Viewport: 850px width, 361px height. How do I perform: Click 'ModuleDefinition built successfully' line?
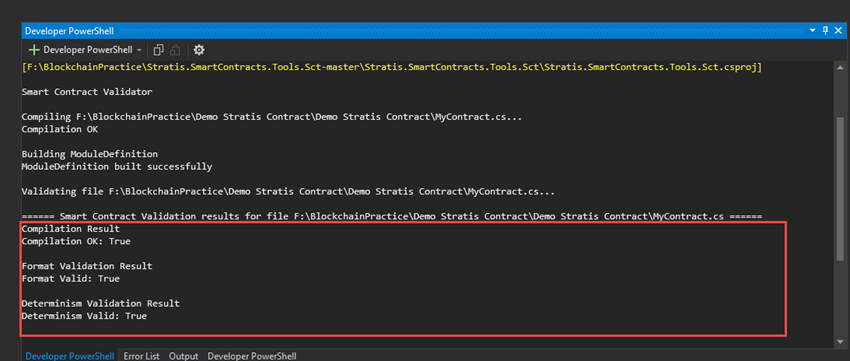[x=117, y=167]
